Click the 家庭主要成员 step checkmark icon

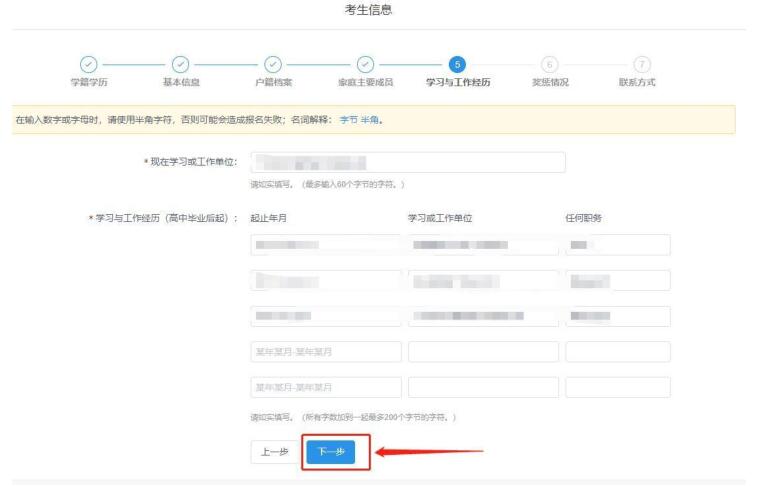click(366, 65)
